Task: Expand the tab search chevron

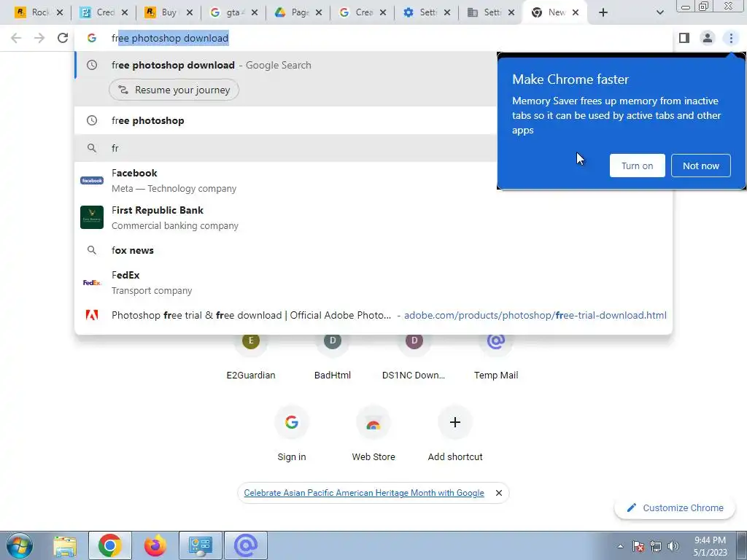Action: pyautogui.click(x=659, y=13)
